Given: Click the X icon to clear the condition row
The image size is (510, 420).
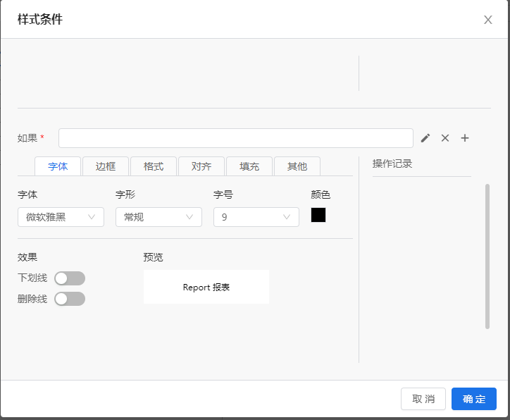Looking at the screenshot, I should 445,138.
